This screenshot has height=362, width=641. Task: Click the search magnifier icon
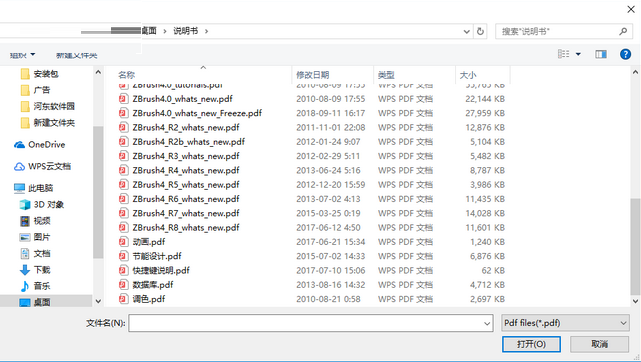coord(623,31)
